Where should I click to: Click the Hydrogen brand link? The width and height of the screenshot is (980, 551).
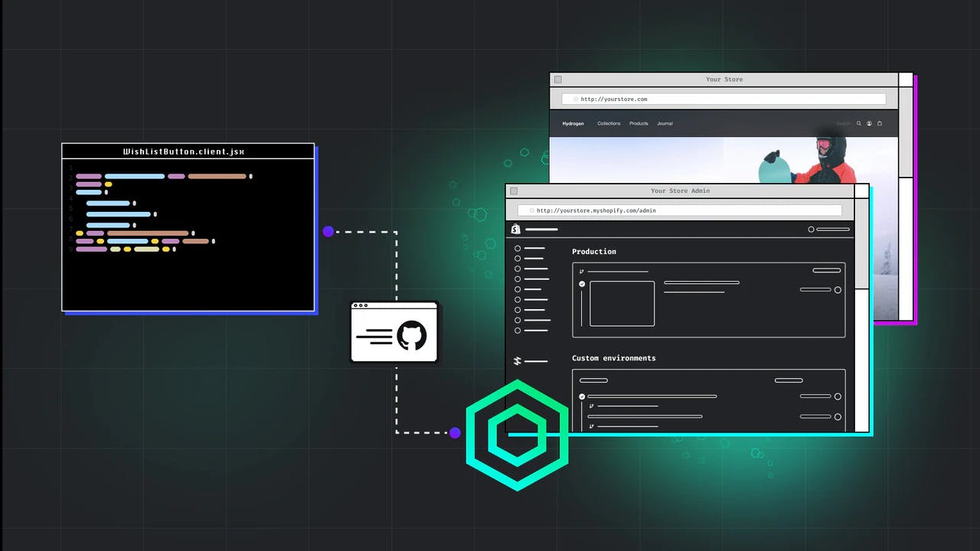[573, 123]
